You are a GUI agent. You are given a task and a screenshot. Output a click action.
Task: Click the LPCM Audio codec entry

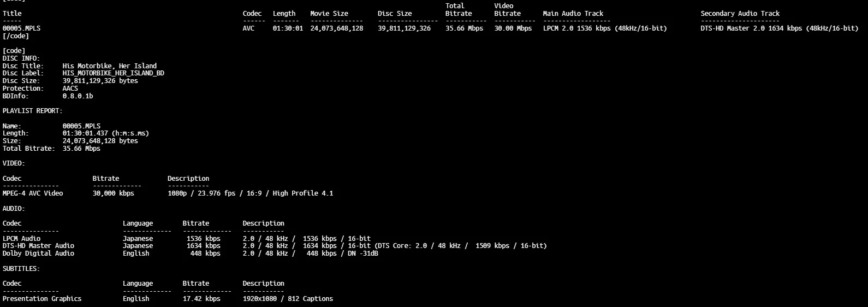tap(21, 239)
